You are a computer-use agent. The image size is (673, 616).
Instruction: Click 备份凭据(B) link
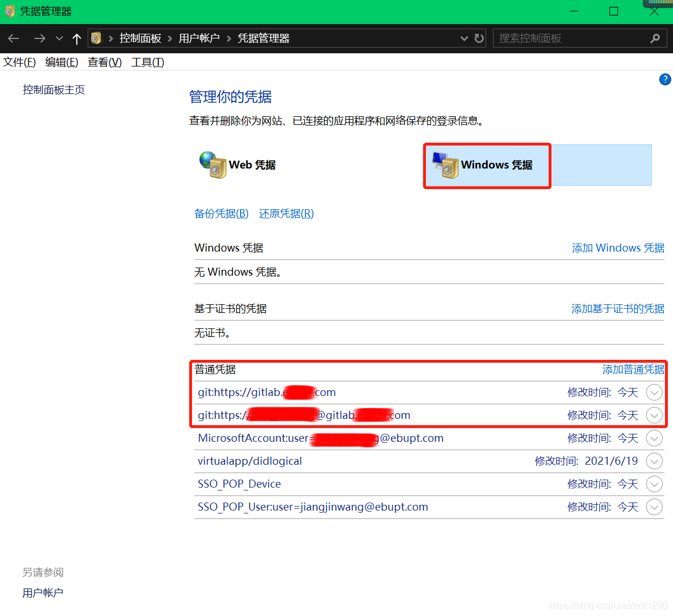point(221,214)
